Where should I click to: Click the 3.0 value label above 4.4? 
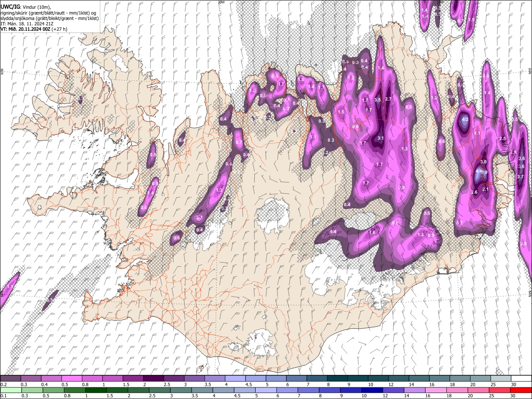click(483, 162)
